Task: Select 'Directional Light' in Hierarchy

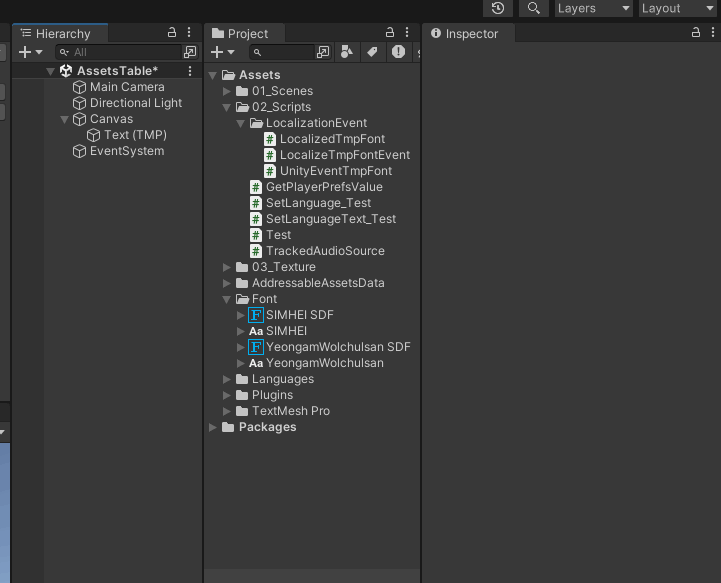Action: pyautogui.click(x=136, y=103)
